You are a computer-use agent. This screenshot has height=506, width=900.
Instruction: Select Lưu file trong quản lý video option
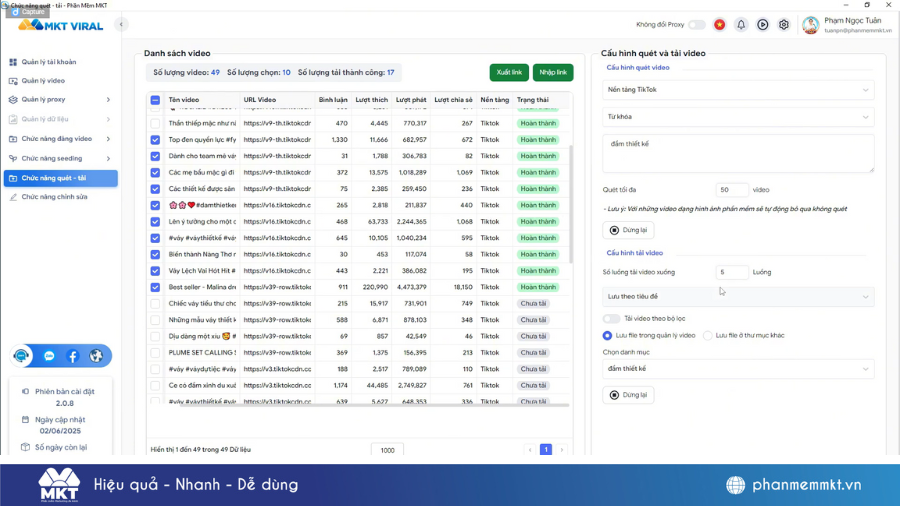click(607, 336)
